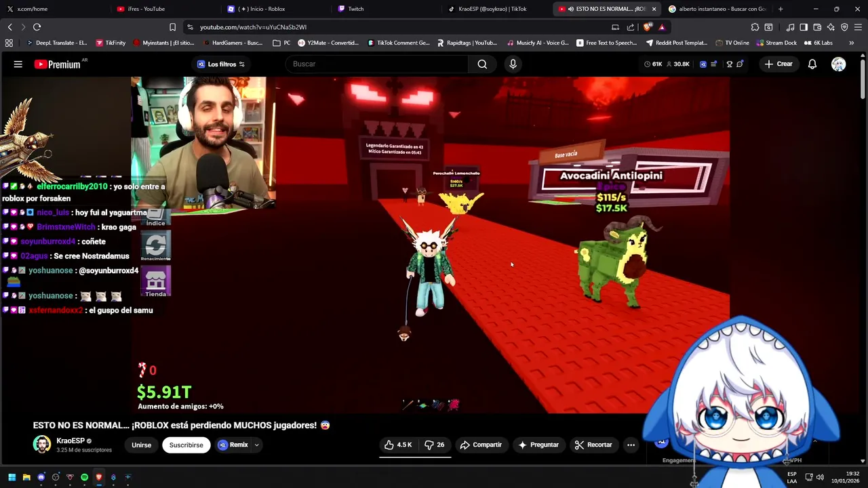Open Brave VPN shield icon
This screenshot has height=488, width=868.
coord(844,27)
